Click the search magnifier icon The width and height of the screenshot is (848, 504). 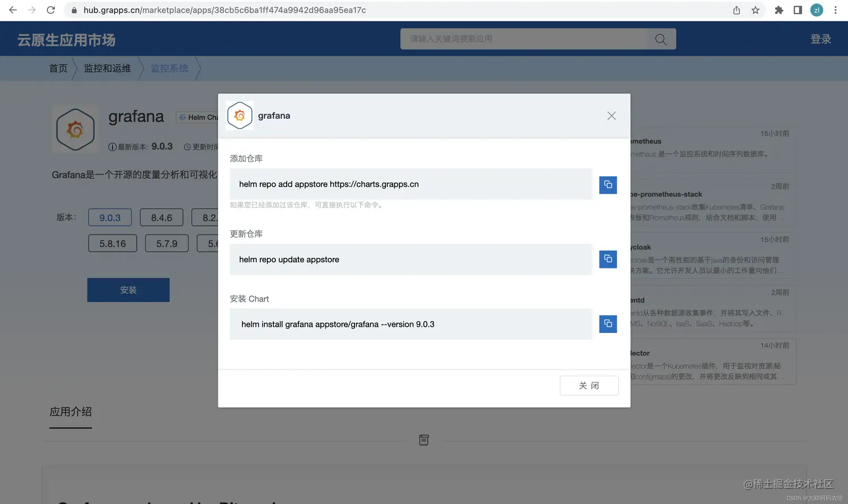661,39
